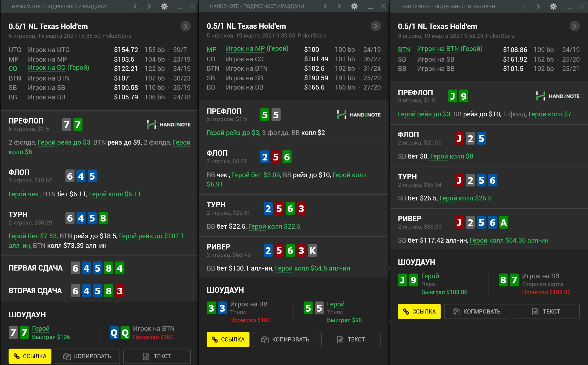Go to next hand in middle window
588x365 pixels.
[x=339, y=6]
